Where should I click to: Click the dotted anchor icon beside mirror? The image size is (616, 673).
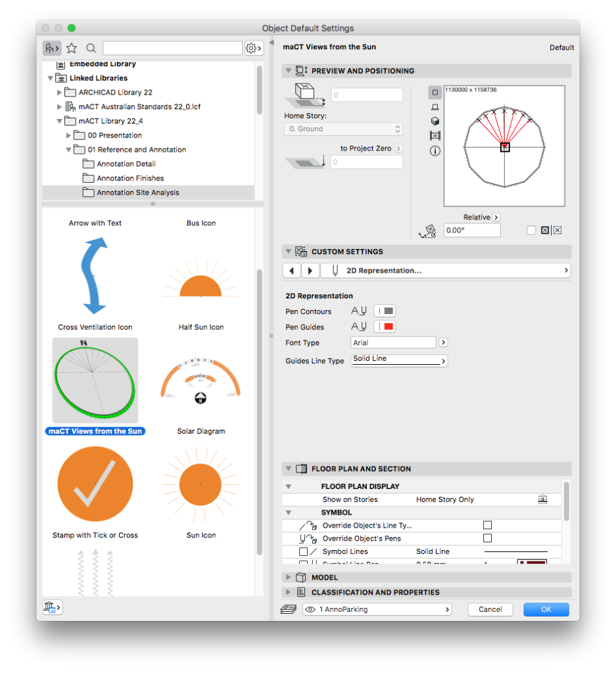point(557,231)
